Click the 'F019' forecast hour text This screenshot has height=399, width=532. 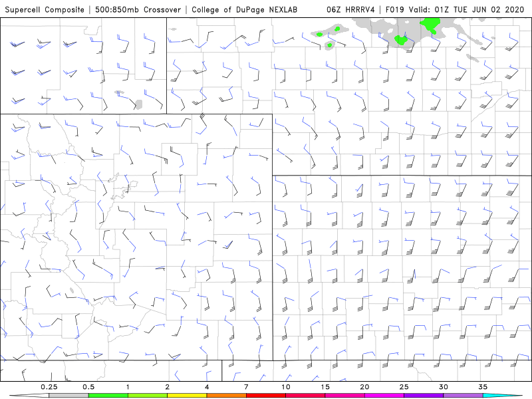click(395, 9)
